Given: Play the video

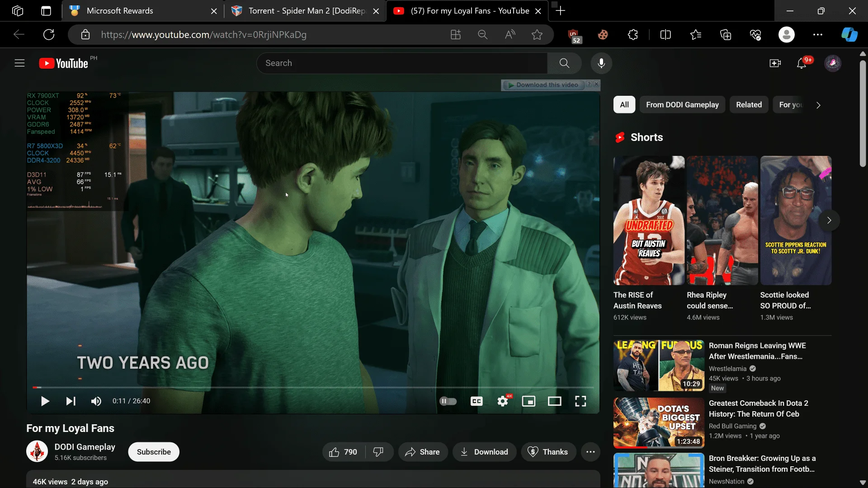Looking at the screenshot, I should click(x=45, y=401).
